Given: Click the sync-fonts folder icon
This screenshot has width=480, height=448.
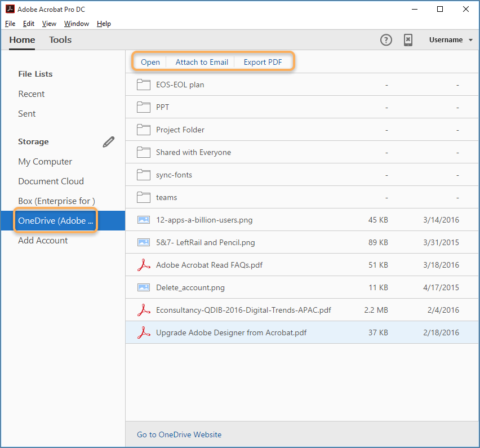Looking at the screenshot, I should point(144,175).
